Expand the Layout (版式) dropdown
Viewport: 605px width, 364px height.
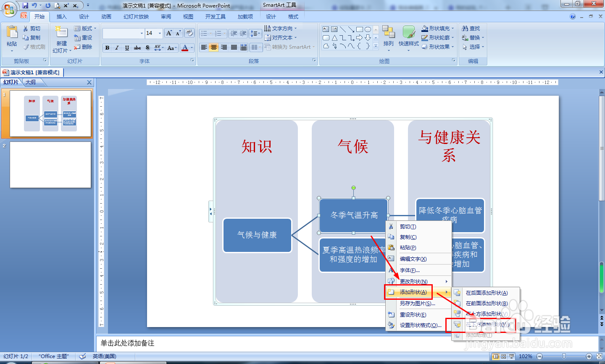pyautogui.click(x=85, y=29)
